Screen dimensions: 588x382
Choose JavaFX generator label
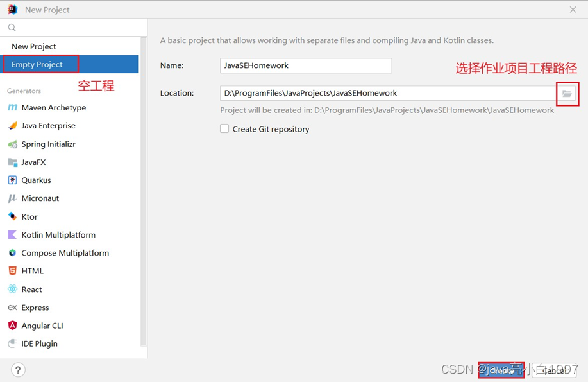pyautogui.click(x=33, y=162)
